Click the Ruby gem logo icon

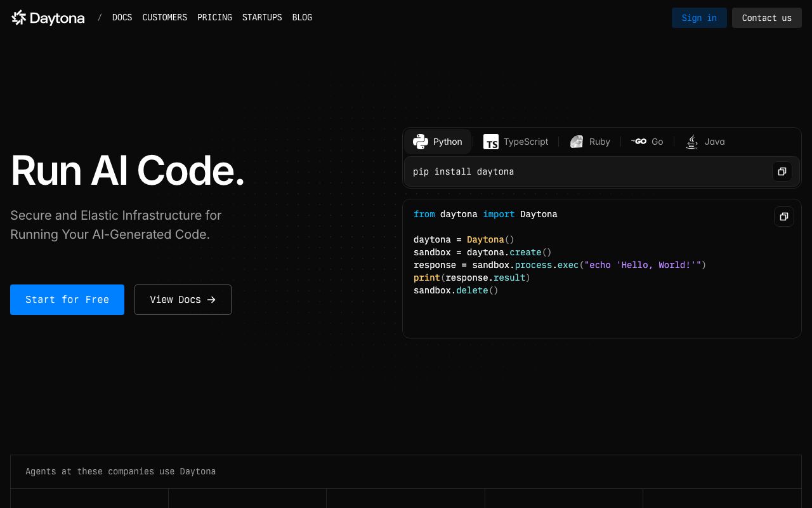coord(577,142)
